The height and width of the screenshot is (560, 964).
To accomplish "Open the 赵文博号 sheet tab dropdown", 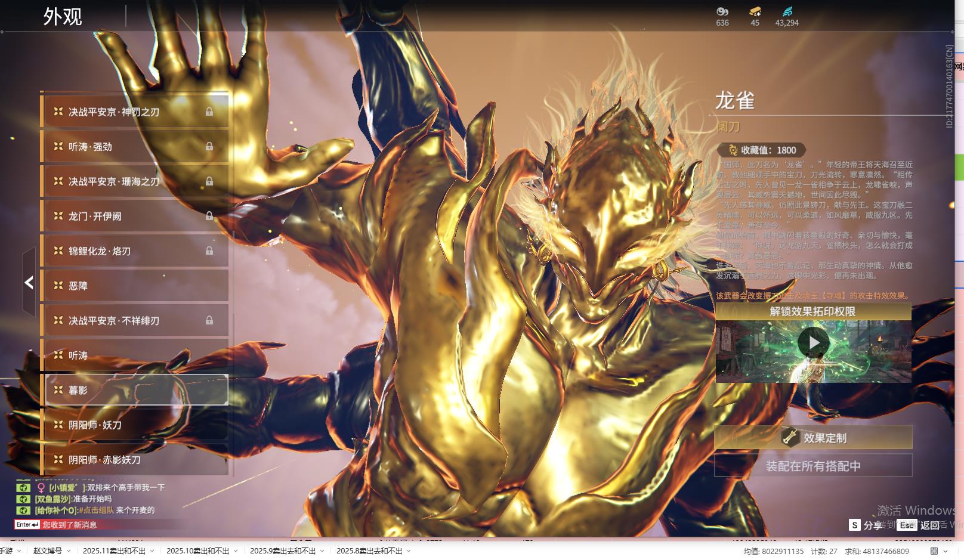I will click(69, 551).
